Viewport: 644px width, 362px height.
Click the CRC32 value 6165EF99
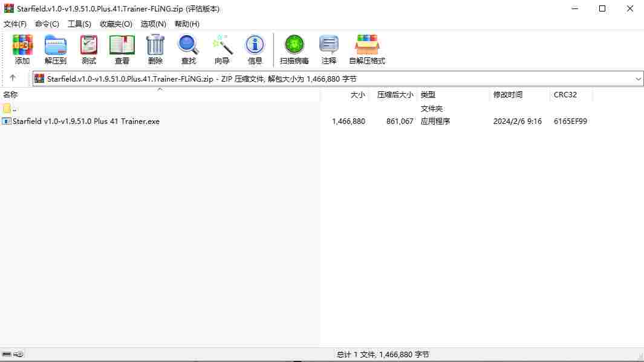click(570, 121)
